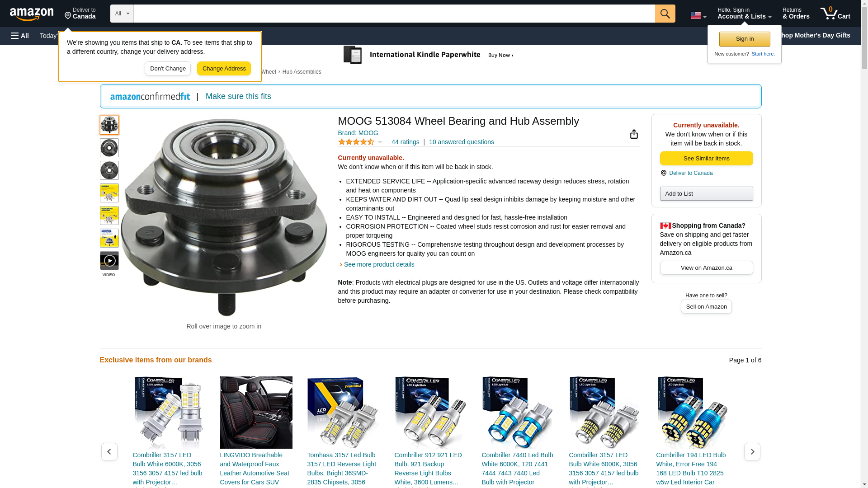
Task: Click the yellow Sign in button
Action: 745,39
